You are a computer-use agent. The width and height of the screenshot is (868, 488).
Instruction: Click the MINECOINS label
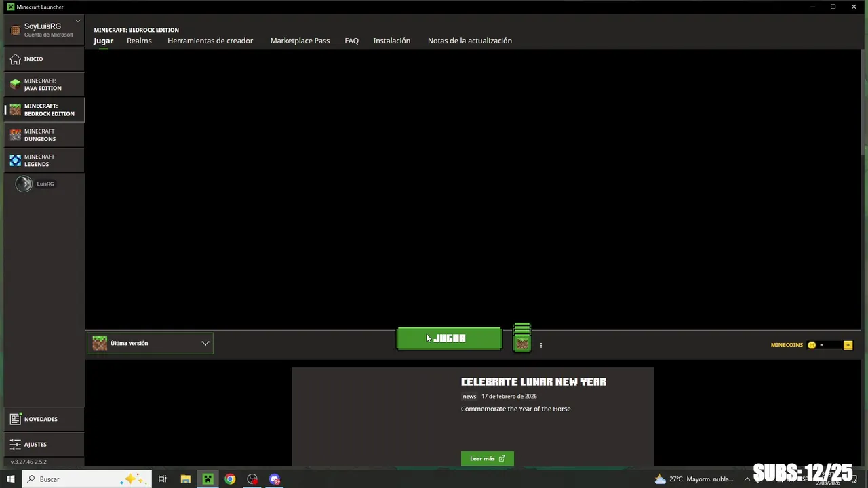pyautogui.click(x=787, y=345)
